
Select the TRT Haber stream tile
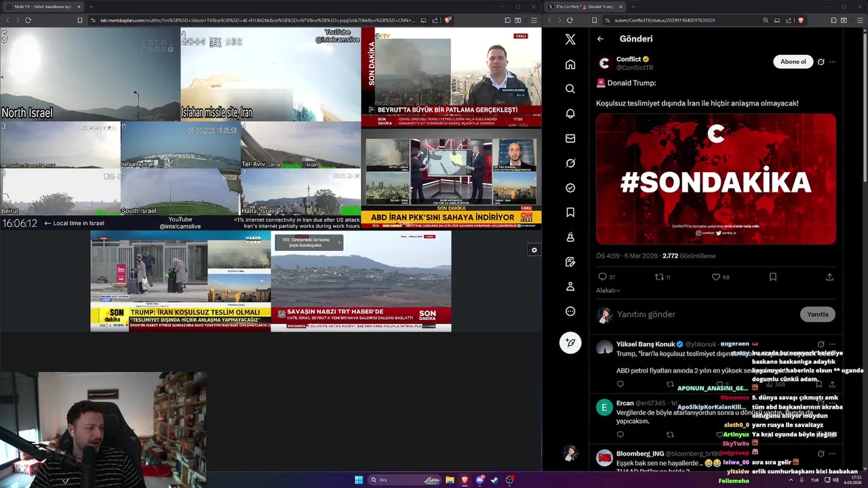[x=361, y=281]
